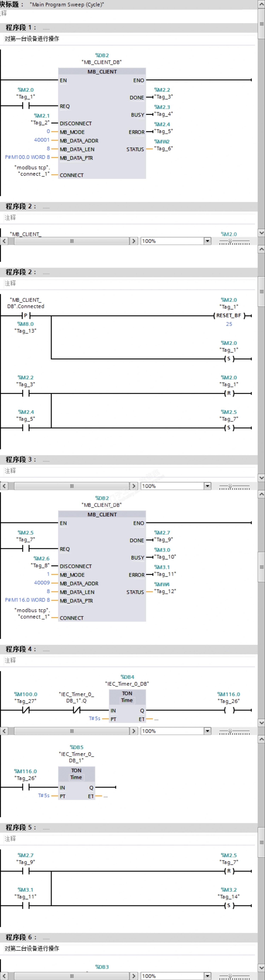Click the Tag_8 DISCONNECT input operand

click(40, 565)
